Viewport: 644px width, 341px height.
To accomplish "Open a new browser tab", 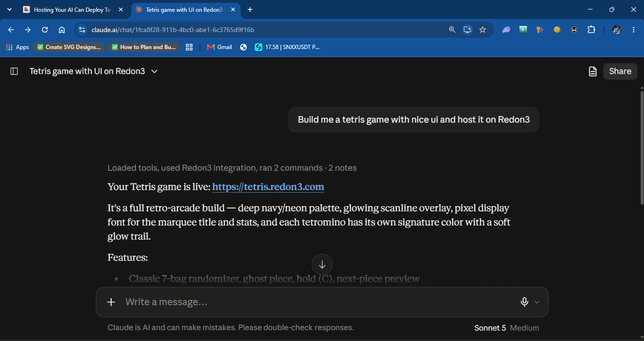I will pos(250,9).
